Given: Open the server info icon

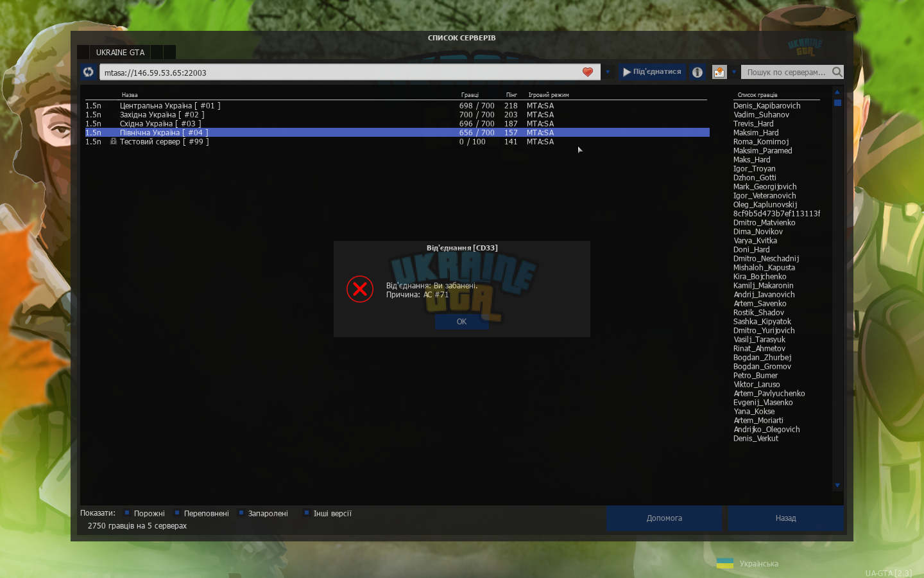Looking at the screenshot, I should click(697, 73).
